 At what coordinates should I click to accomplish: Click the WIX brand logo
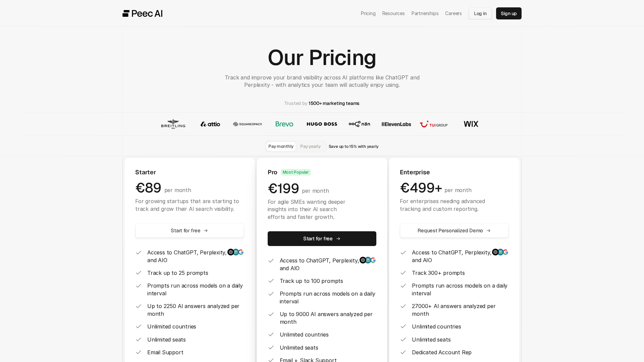coord(471,124)
